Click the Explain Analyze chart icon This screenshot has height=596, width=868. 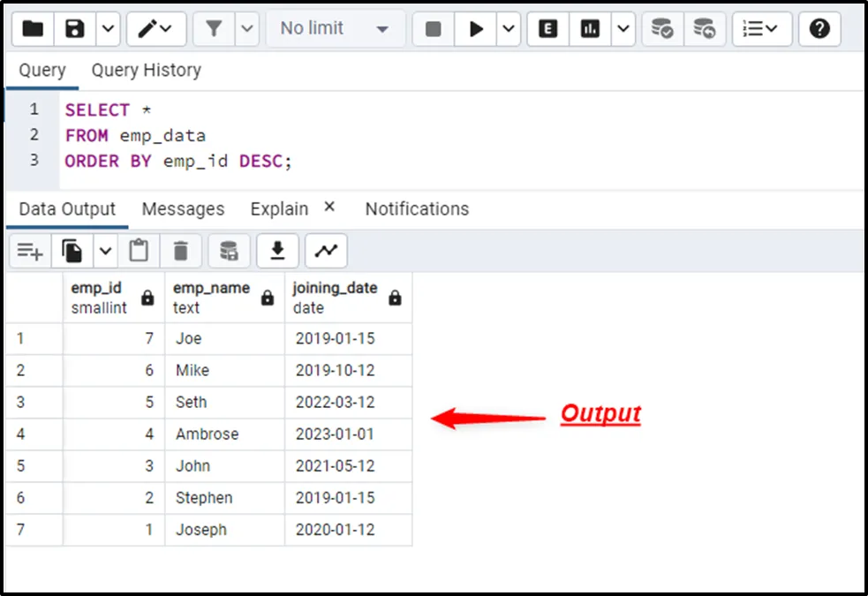[x=591, y=29]
